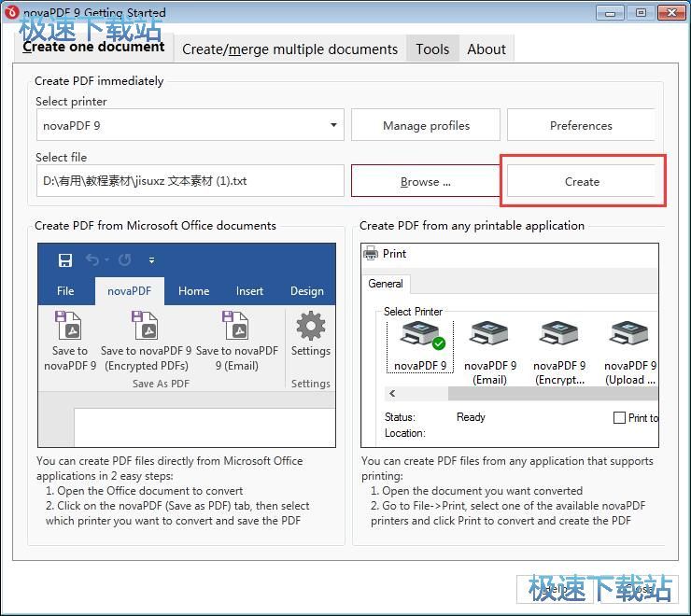Open the Tools tab

[x=432, y=49]
